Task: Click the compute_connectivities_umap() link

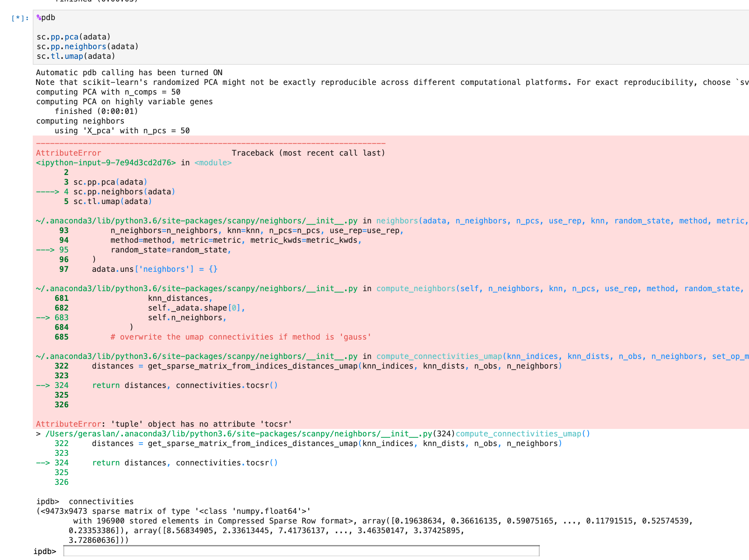Action: coord(521,433)
